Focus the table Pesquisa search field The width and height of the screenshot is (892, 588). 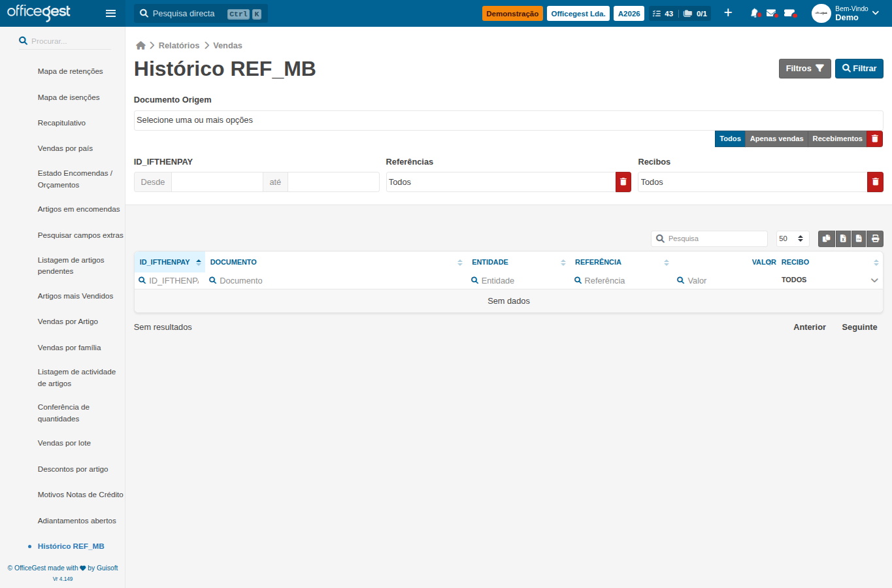[709, 238]
